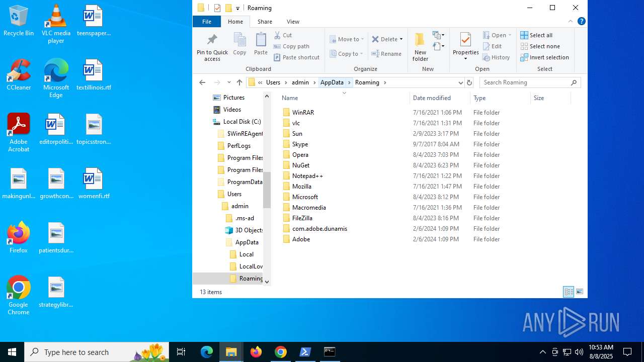The height and width of the screenshot is (362, 644).
Task: Switch to the View ribbon tab
Action: (x=293, y=22)
